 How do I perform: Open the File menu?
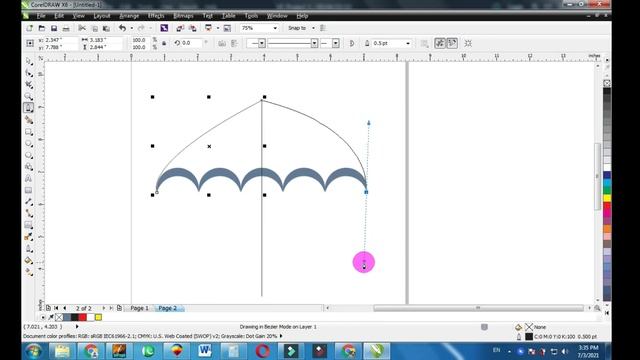pos(41,16)
